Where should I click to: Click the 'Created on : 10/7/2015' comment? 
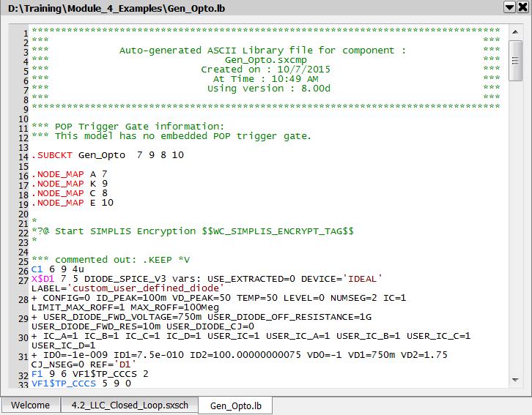tap(265, 70)
